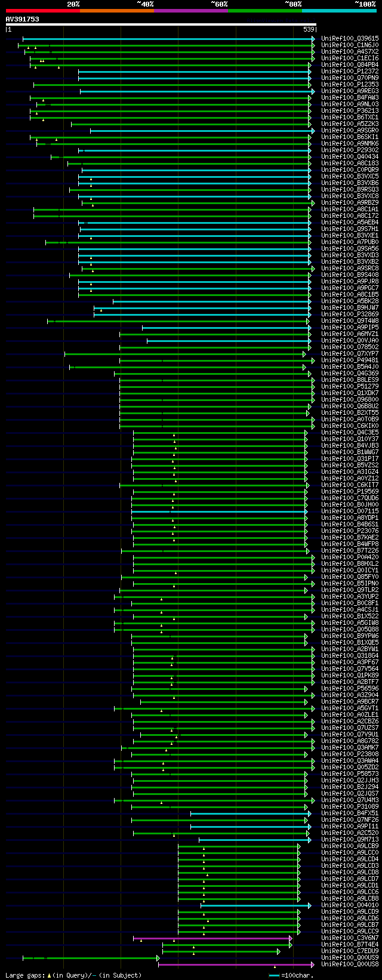Select hit label UniRef100_A9SGR0
Image resolution: width=382 pixels, height=980 pixels.
pos(350,130)
